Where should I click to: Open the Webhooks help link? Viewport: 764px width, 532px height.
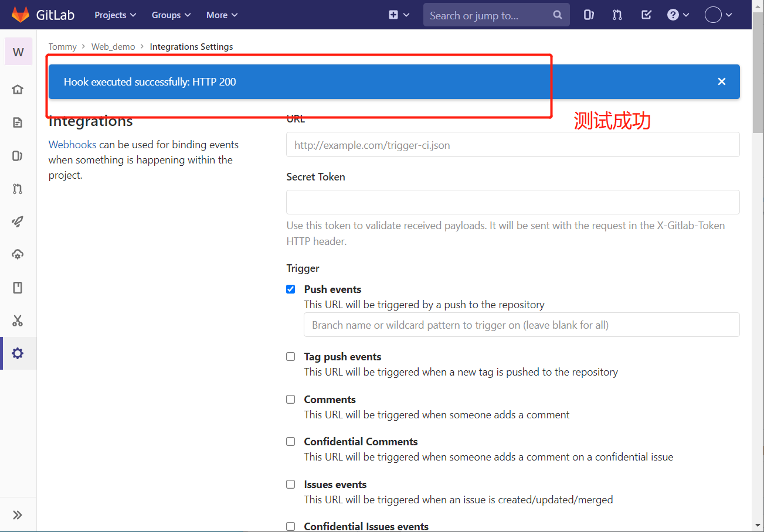[x=72, y=145]
